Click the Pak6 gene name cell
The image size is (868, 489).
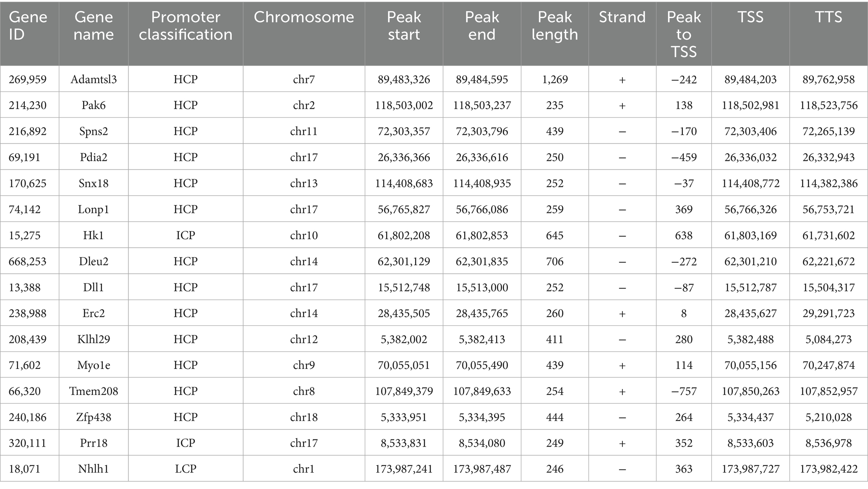94,105
